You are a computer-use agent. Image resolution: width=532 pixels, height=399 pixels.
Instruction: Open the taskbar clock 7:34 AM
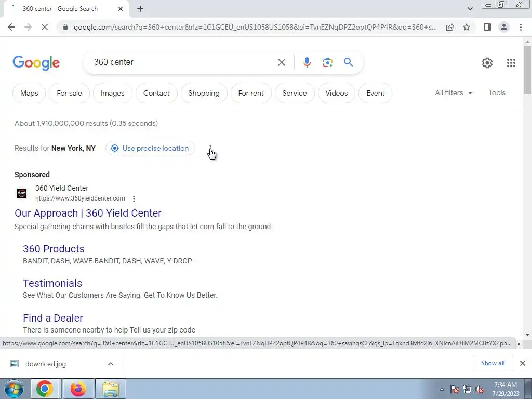tap(506, 389)
